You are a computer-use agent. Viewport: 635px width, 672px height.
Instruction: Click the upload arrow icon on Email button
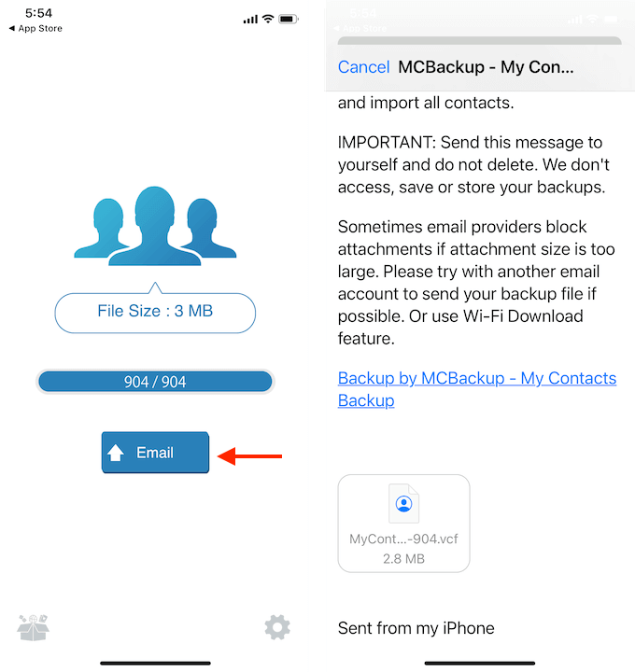pos(116,453)
